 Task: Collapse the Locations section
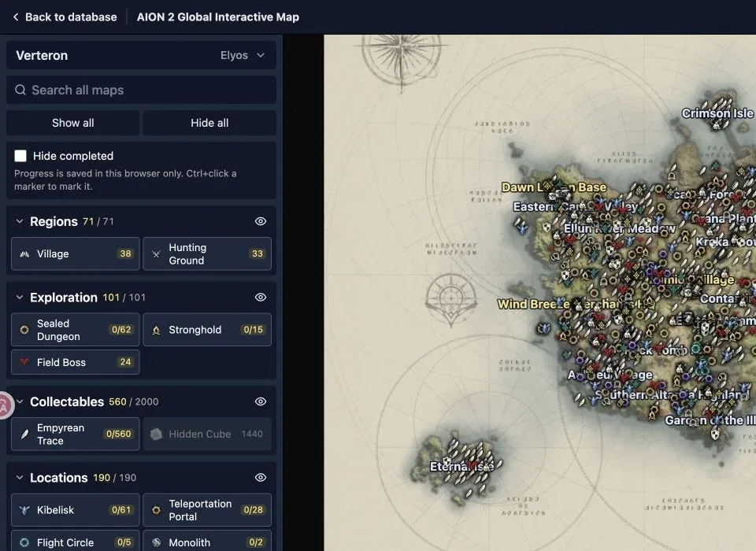pyautogui.click(x=19, y=478)
